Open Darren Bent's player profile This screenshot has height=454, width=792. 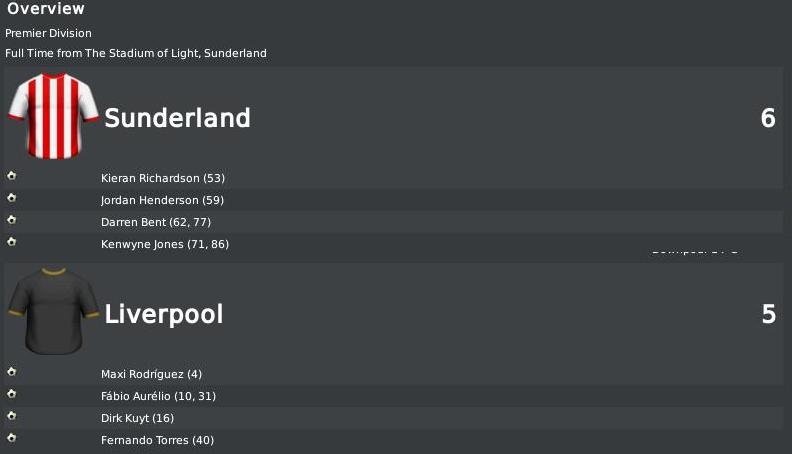coord(133,222)
